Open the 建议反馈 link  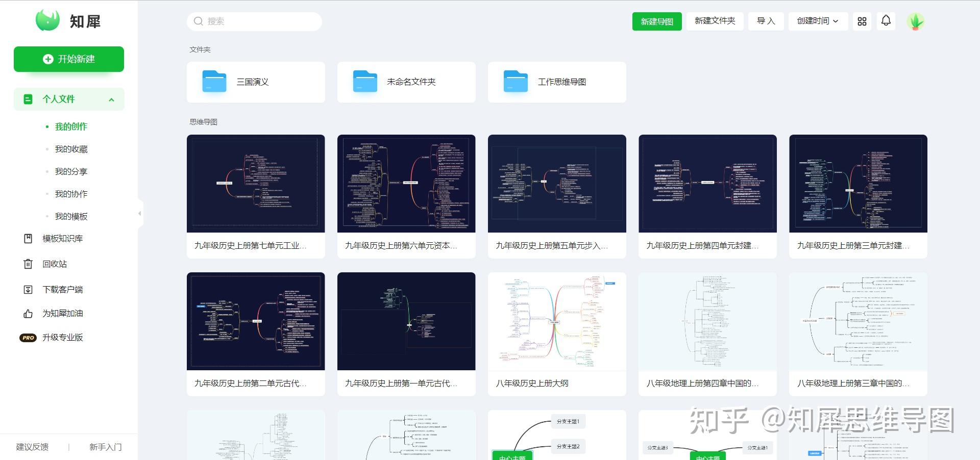32,447
